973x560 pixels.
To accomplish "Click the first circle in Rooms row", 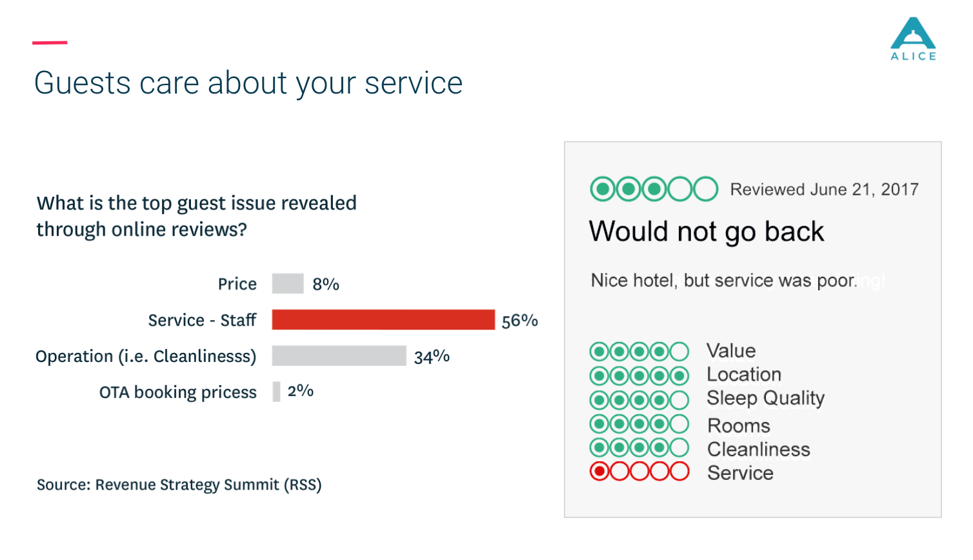I will (599, 424).
